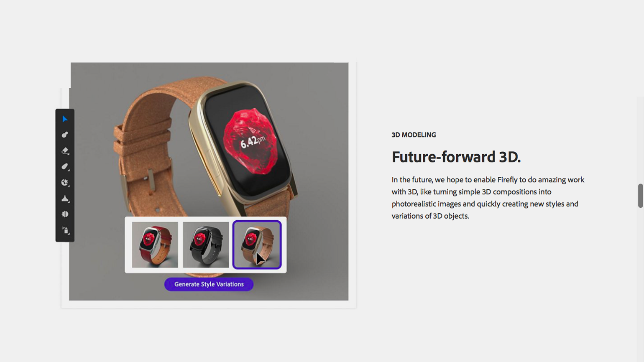This screenshot has height=362, width=644.
Task: Select the flask-shaped fill tool
Action: (x=65, y=199)
